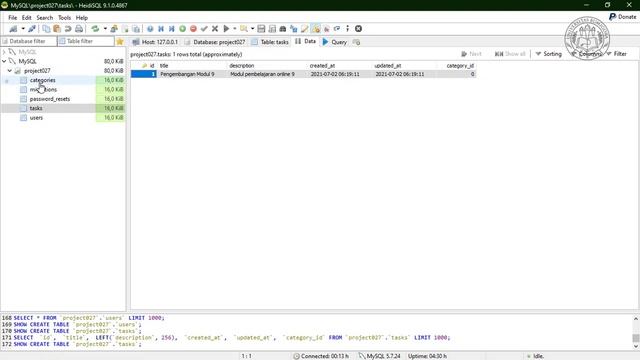
Task: Jump to last row icon
Action: [171, 29]
